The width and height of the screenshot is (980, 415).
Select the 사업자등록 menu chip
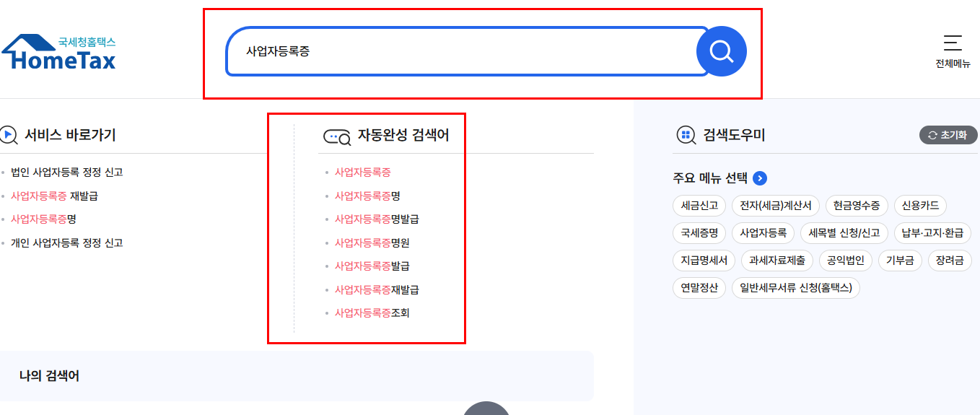(x=763, y=233)
